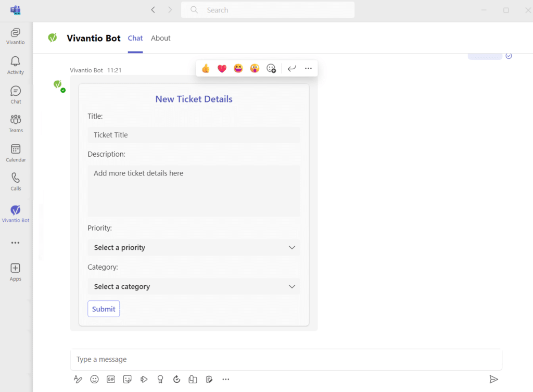
Task: Open the Teams section in sidebar
Action: (x=16, y=123)
